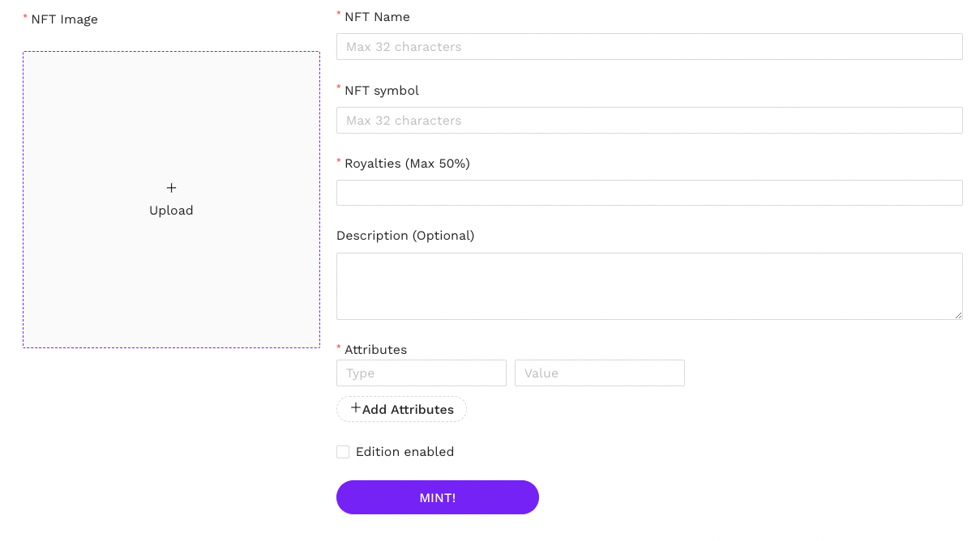Select the attribute Type field

click(422, 373)
